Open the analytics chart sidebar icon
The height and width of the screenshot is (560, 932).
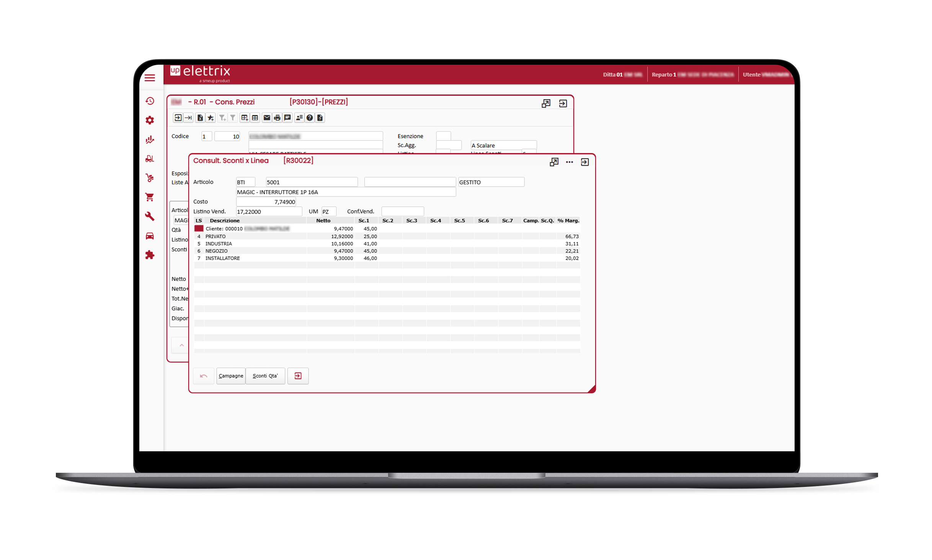150,139
